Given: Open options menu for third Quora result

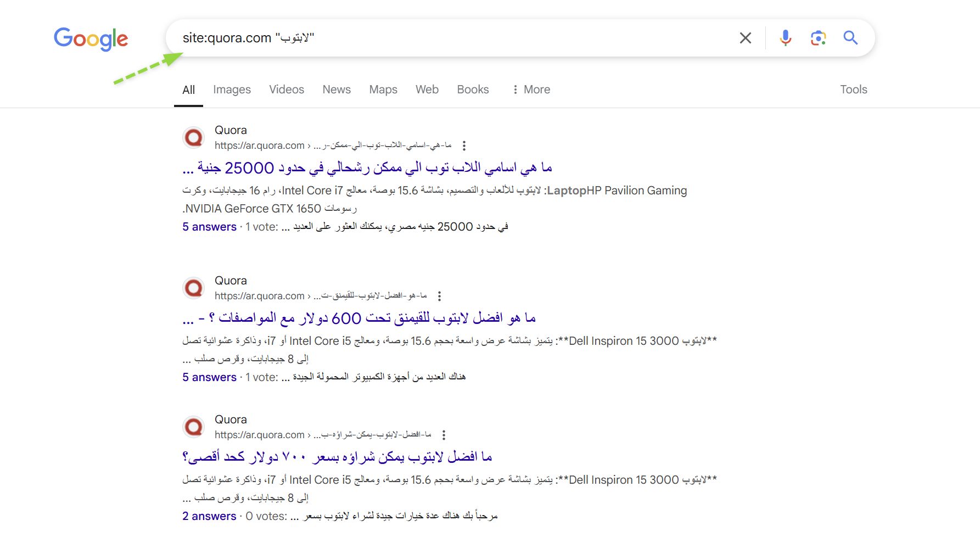Looking at the screenshot, I should (444, 435).
